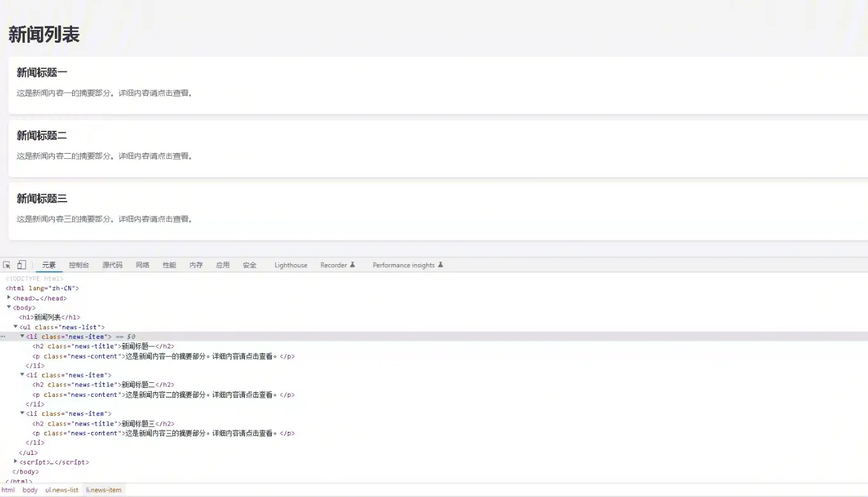Open the Lighthouse tab
Image resolution: width=868 pixels, height=497 pixels.
(x=291, y=265)
